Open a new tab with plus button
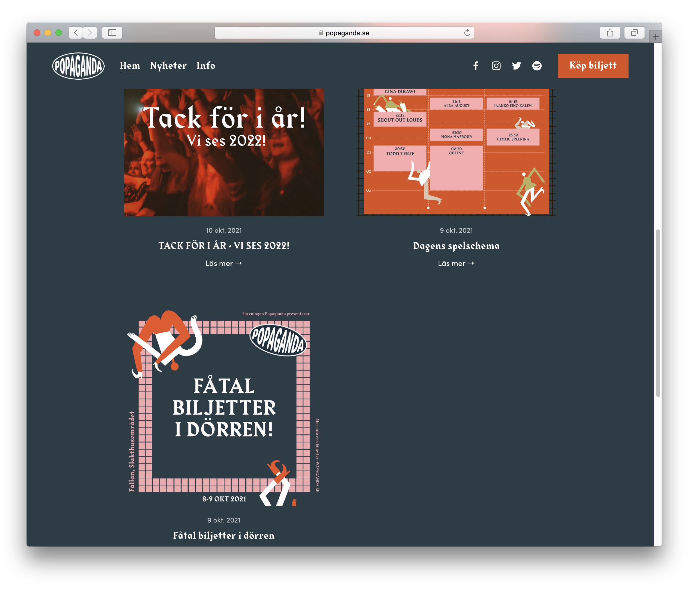 coord(655,36)
